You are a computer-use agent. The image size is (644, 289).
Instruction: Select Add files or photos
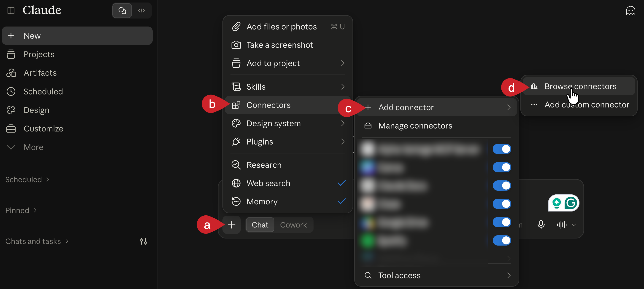pos(287,27)
